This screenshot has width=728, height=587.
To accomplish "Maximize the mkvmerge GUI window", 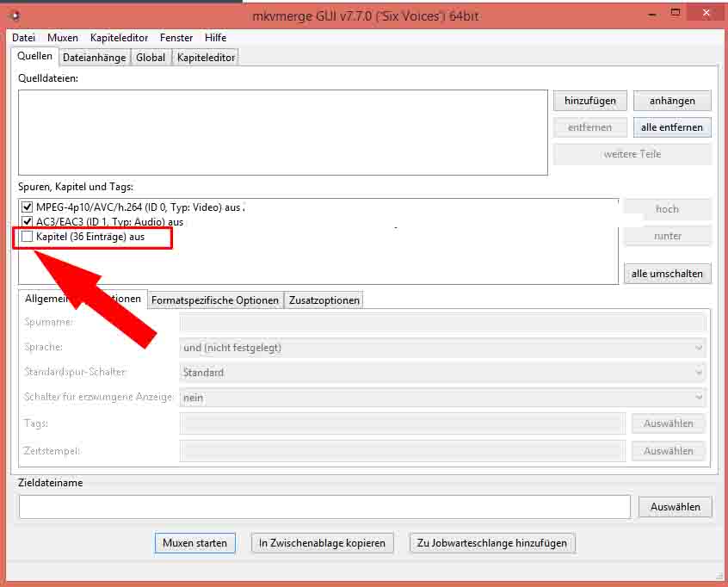I will click(676, 14).
